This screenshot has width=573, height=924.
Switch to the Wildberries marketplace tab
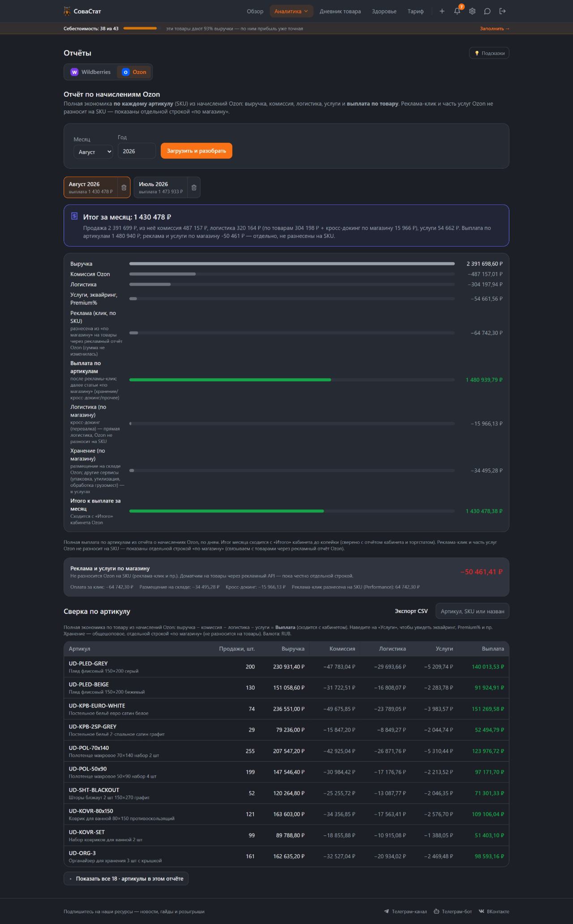pyautogui.click(x=90, y=72)
